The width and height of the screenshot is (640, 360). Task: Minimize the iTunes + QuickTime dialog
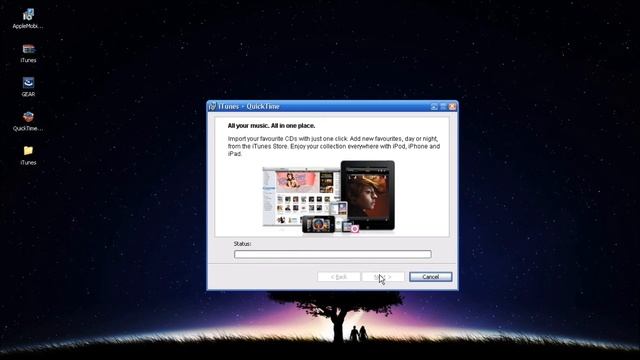[434, 107]
